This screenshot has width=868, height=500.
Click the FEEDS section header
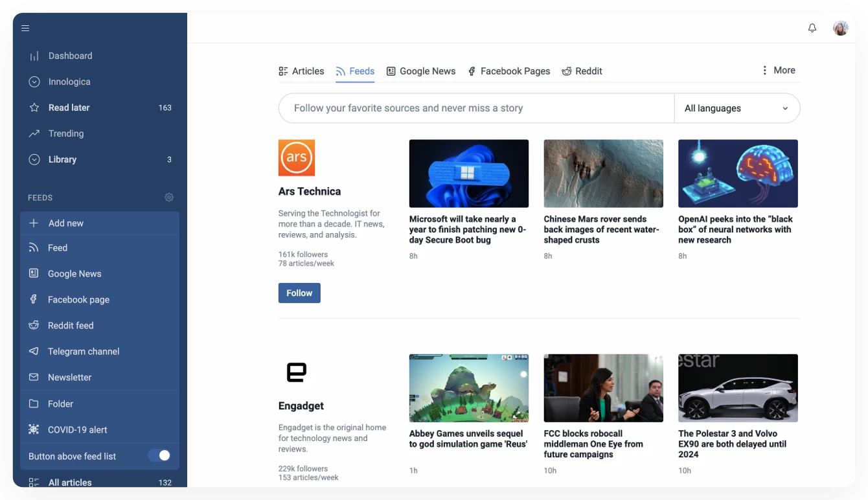point(40,198)
